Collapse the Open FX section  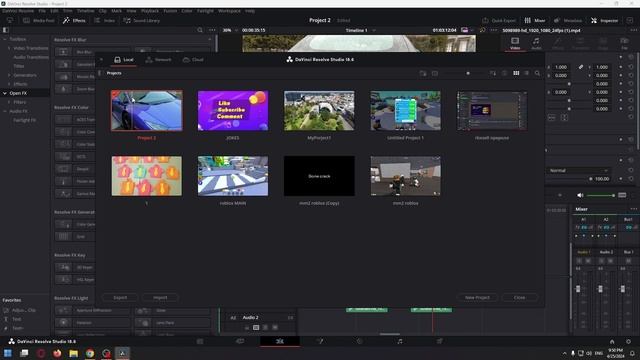[x=5, y=93]
